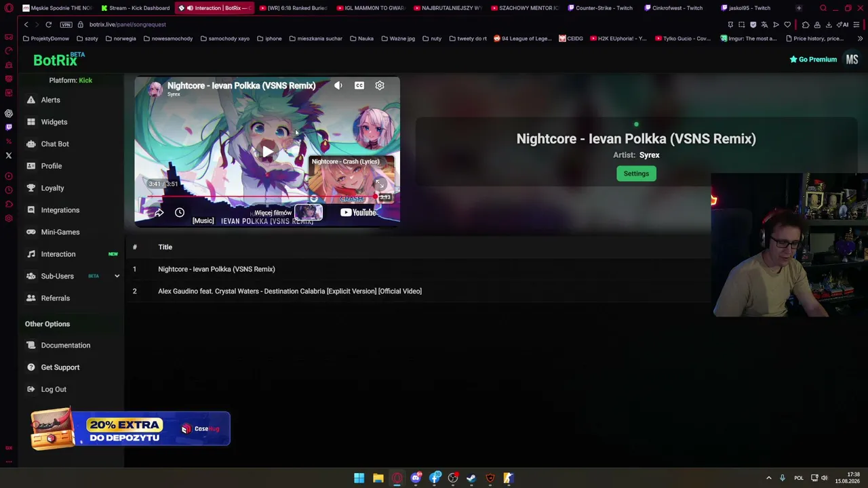Open the CEIDG bookmark
This screenshot has width=868, height=488.
pos(571,39)
